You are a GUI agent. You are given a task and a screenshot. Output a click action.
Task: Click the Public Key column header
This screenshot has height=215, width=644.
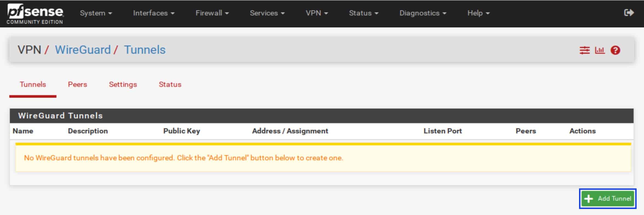tap(182, 131)
